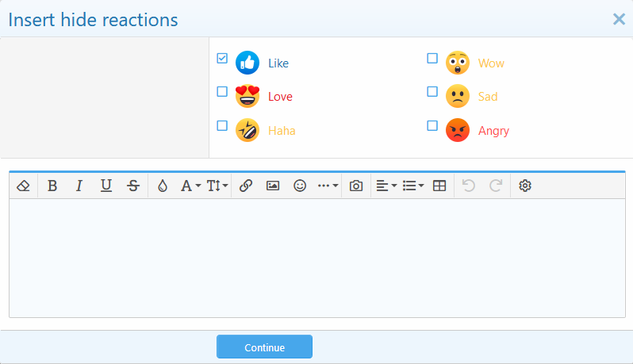Viewport: 633px width, 364px height.
Task: Expand the list options dropdown
Action: click(x=412, y=186)
